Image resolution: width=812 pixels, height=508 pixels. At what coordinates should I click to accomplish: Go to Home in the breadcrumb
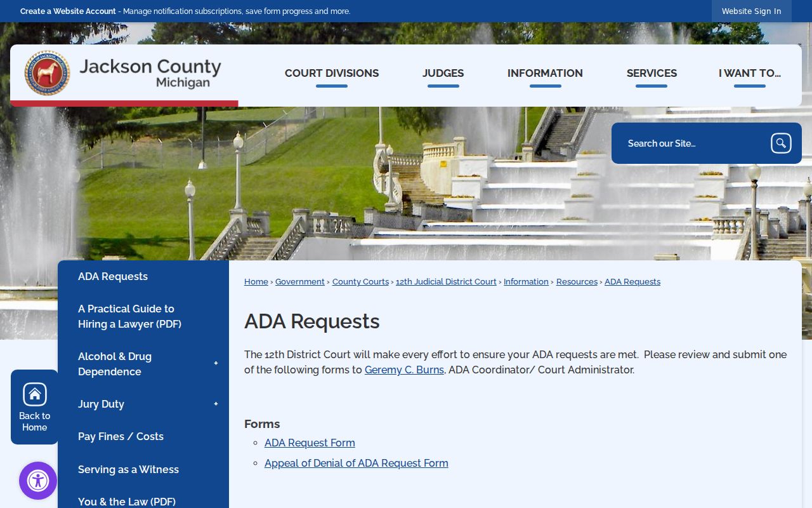[x=256, y=282]
